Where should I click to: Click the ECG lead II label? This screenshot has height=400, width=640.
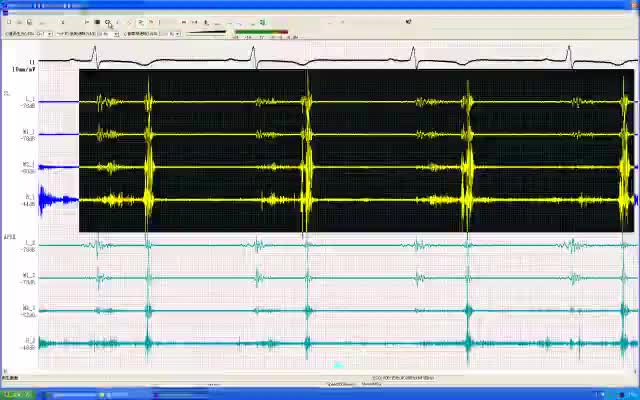(31, 62)
